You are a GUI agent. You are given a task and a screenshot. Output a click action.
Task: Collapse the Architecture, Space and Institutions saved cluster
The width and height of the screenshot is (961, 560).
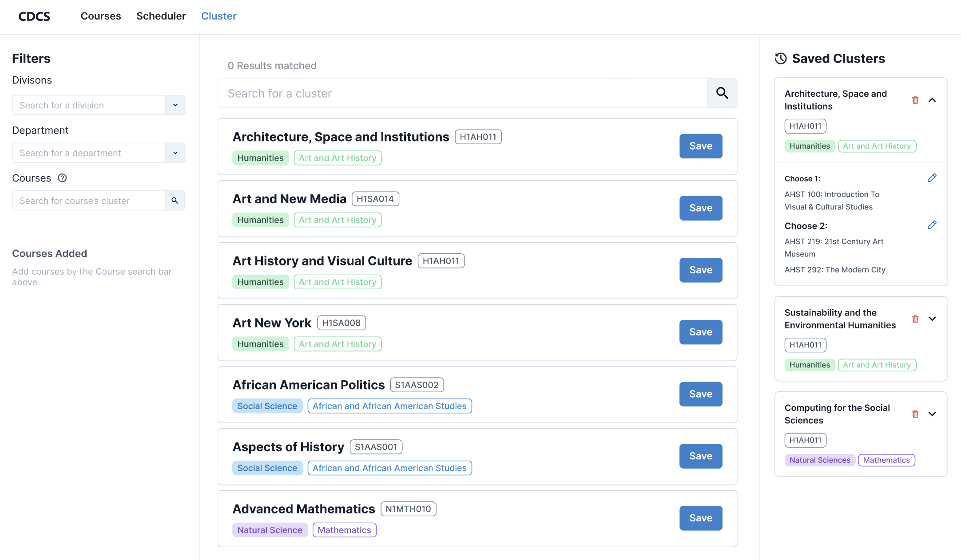tap(933, 100)
